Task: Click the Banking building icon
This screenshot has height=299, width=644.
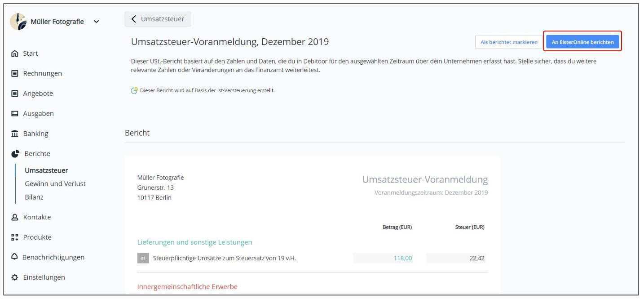Action: tap(15, 134)
